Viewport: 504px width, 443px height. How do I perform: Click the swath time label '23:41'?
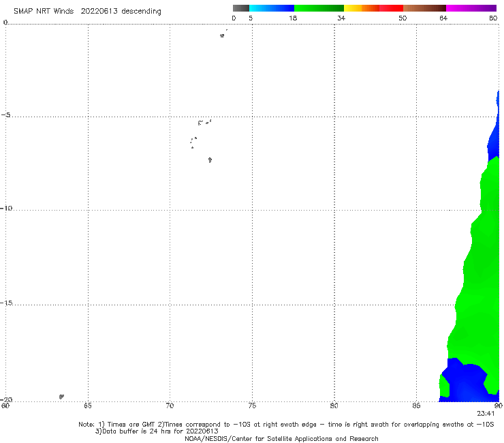coord(486,414)
